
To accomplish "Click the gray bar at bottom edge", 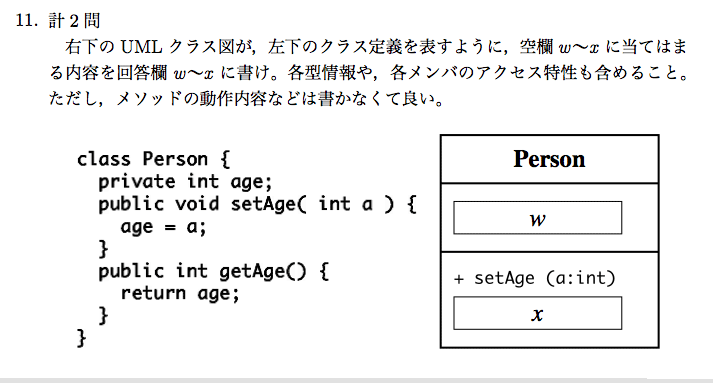I will (356, 380).
